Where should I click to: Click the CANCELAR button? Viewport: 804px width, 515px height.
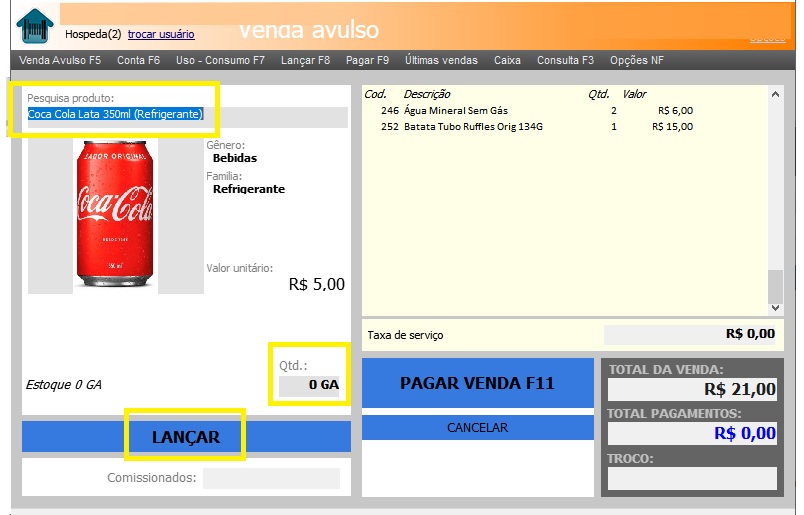pos(477,428)
